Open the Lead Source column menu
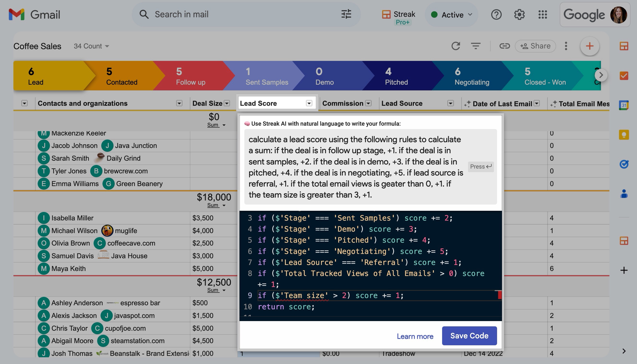 click(450, 103)
